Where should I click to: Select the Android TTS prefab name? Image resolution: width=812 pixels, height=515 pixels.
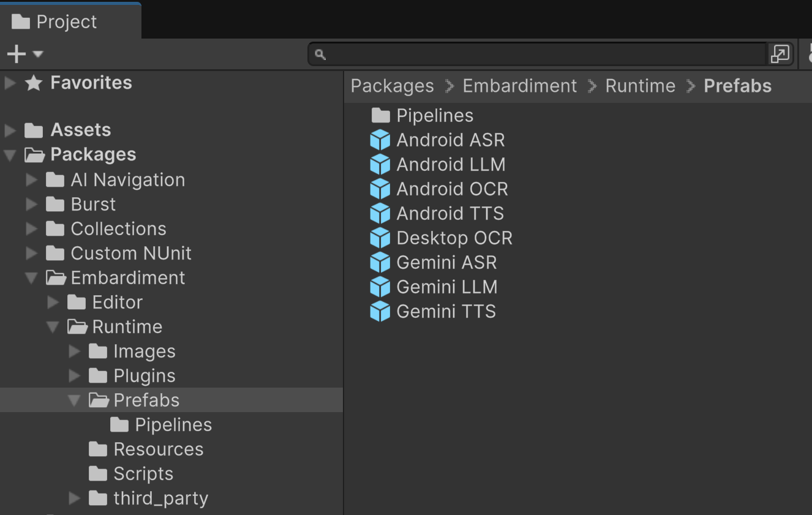click(450, 214)
